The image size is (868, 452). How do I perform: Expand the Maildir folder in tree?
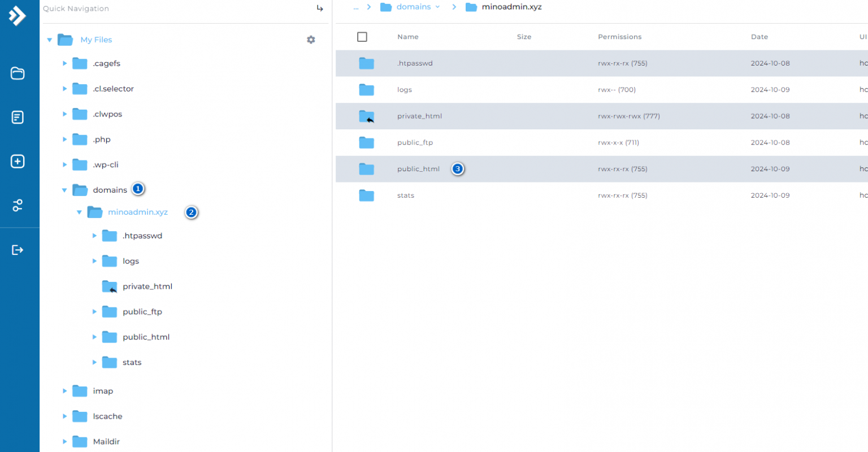(x=64, y=442)
